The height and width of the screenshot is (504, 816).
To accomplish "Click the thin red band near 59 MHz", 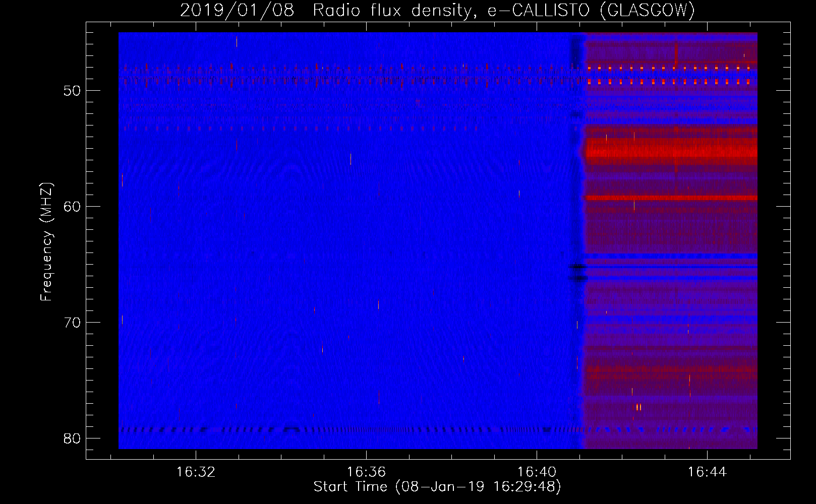I will [x=671, y=198].
